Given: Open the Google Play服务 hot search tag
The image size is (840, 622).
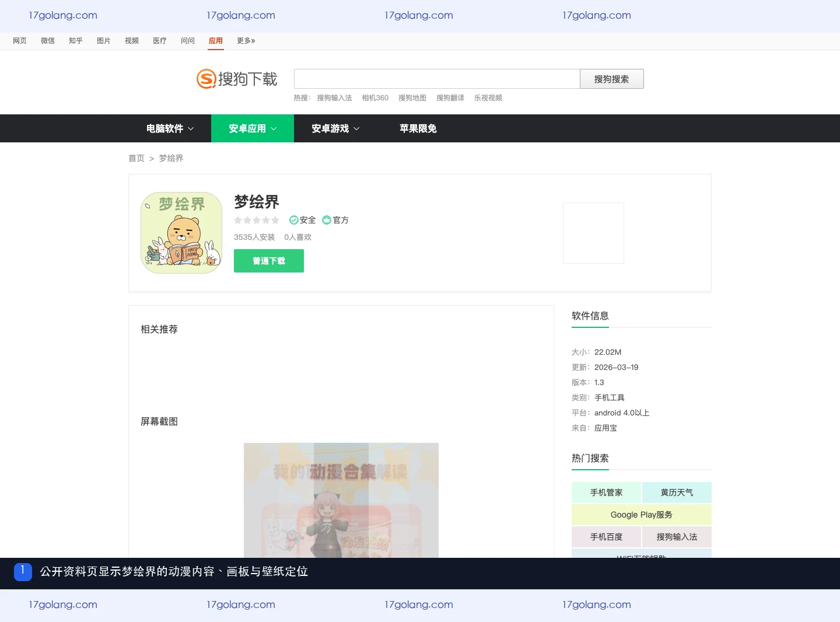Looking at the screenshot, I should 642,515.
